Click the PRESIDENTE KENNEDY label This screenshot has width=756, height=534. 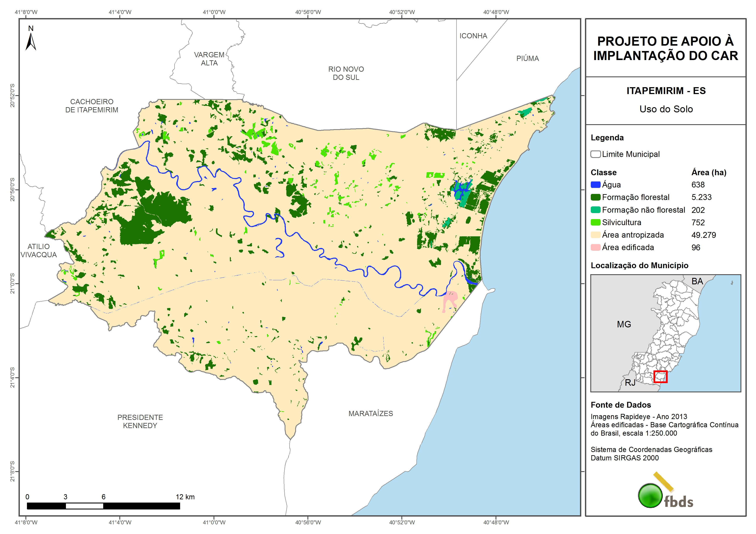(140, 421)
